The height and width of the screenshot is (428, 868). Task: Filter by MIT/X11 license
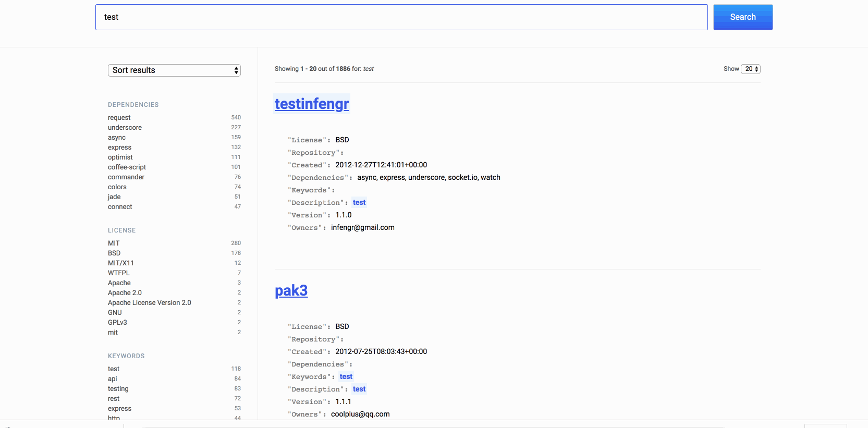(121, 263)
